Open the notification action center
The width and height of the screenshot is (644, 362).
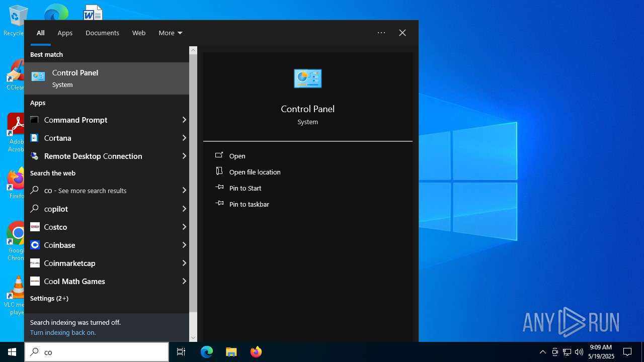pos(627,352)
